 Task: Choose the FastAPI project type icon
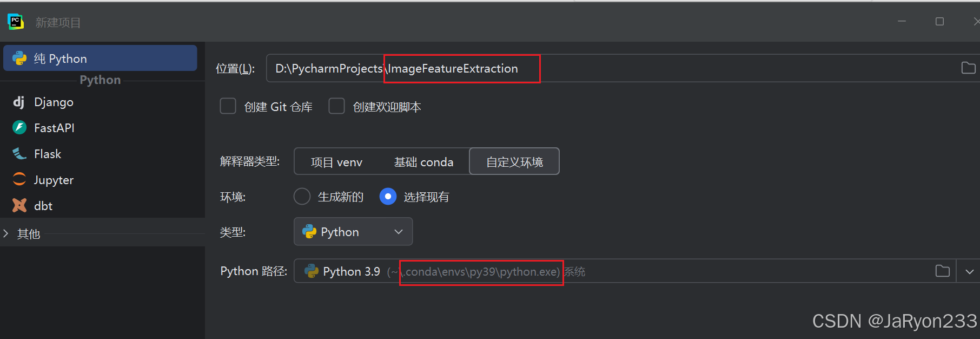click(x=19, y=128)
